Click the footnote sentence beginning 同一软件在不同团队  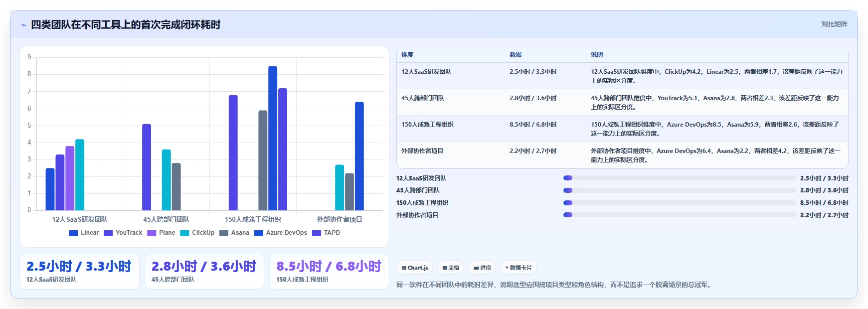tap(555, 285)
